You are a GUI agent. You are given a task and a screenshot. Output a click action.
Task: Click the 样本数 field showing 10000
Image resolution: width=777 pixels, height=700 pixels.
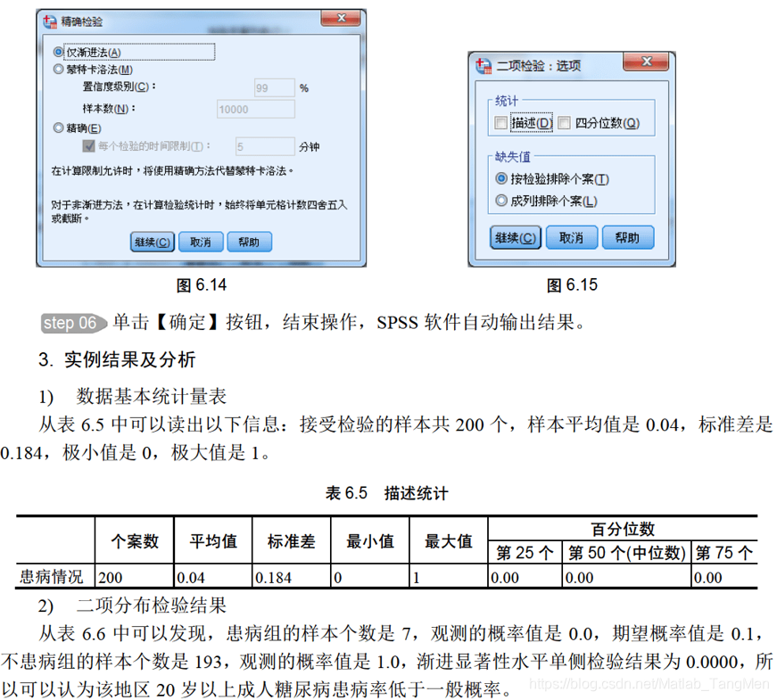point(256,109)
